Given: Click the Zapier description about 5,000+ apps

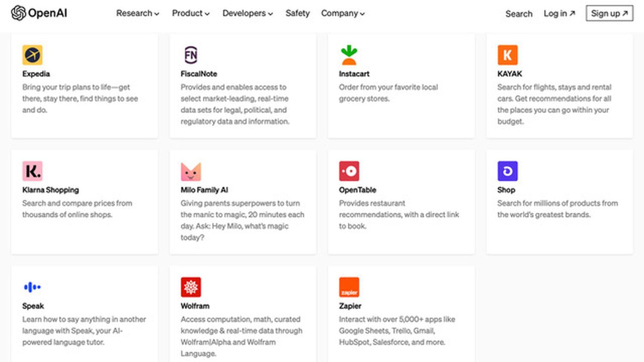Looking at the screenshot, I should click(x=397, y=331).
